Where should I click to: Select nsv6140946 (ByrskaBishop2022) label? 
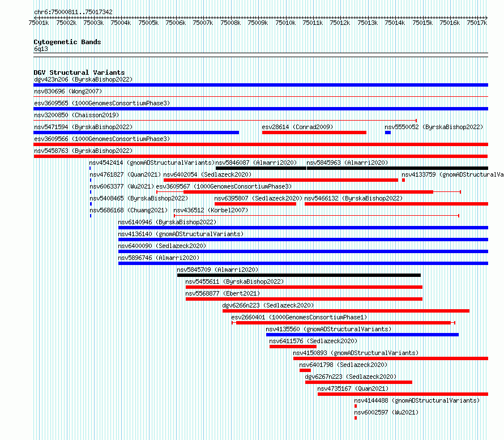(167, 222)
